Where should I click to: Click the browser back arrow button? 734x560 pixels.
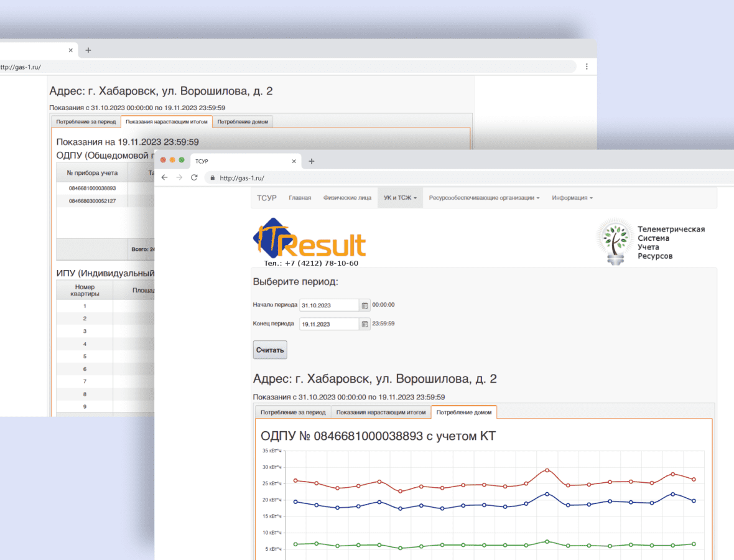click(164, 177)
